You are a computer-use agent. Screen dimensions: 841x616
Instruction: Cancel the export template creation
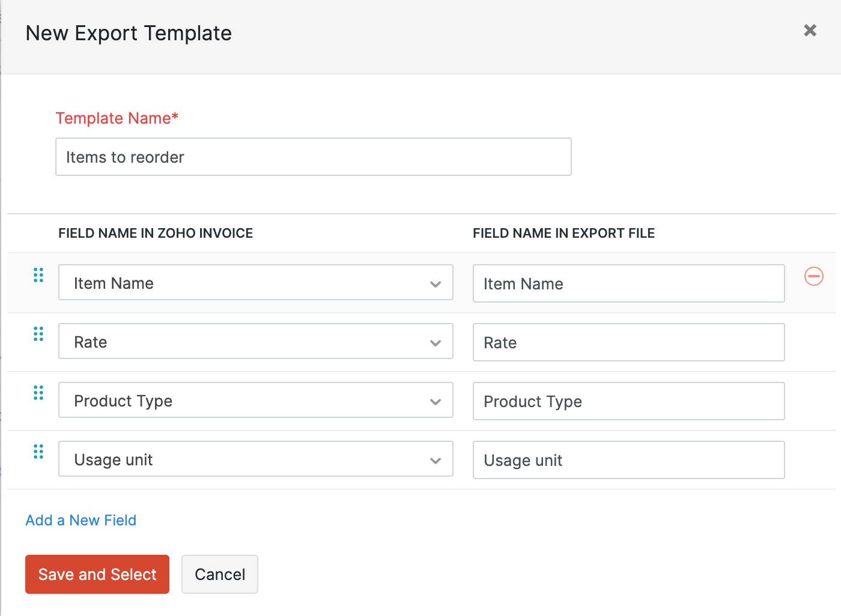coord(220,575)
